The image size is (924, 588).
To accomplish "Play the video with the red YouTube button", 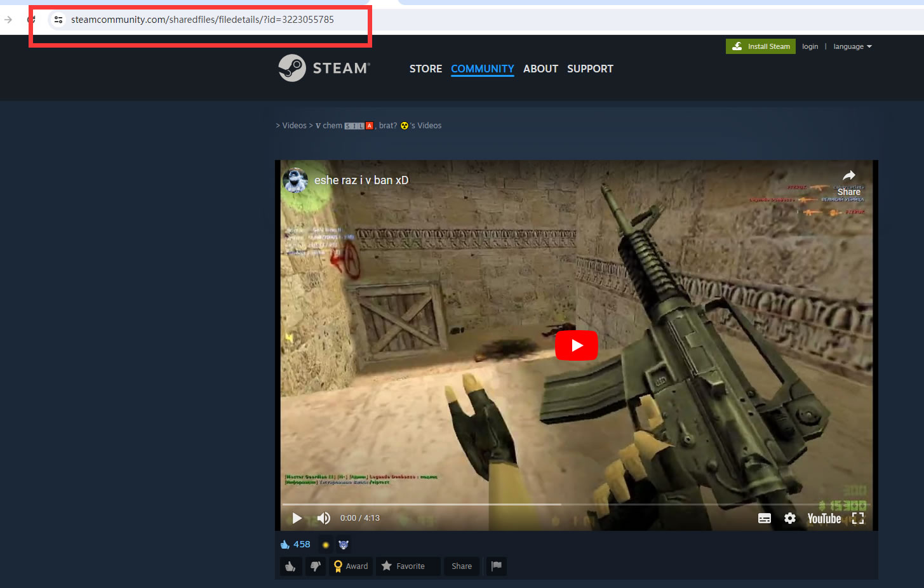I will (577, 345).
